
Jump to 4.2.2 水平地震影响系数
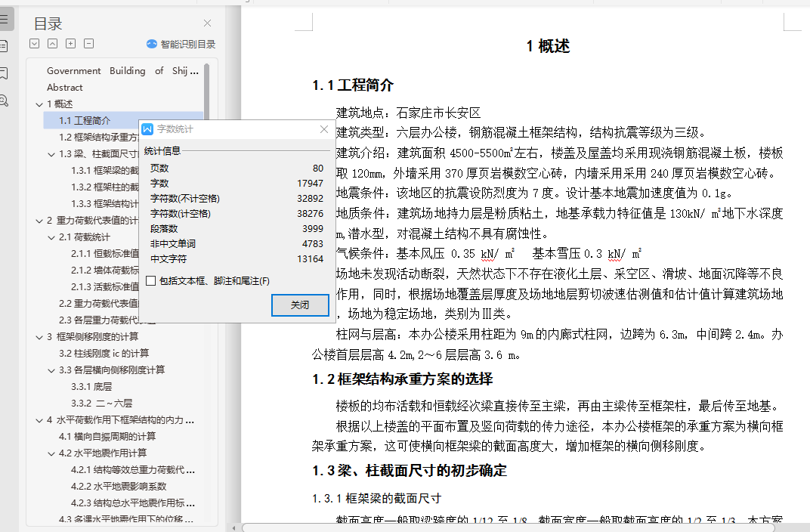pos(119,486)
